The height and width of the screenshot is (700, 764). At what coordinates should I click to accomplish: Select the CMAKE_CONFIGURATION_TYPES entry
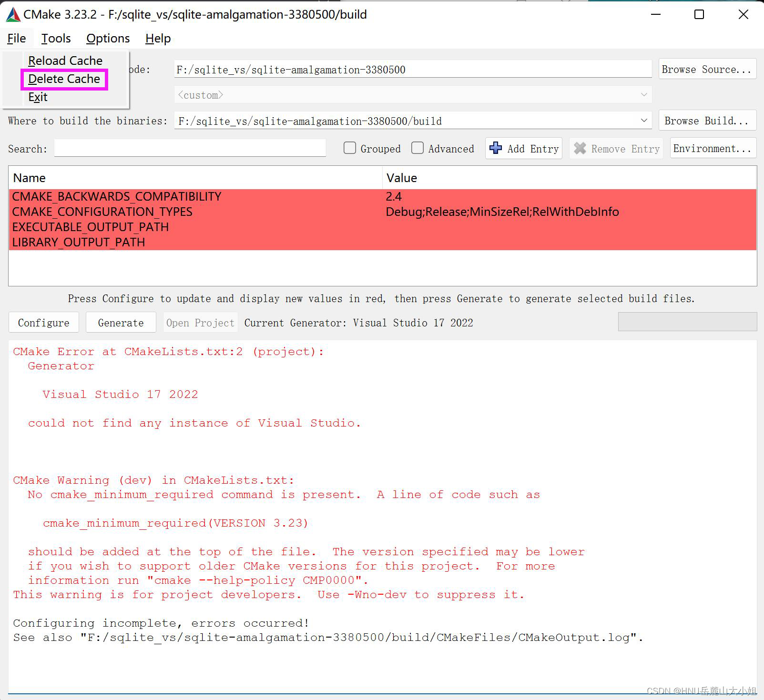point(382,212)
